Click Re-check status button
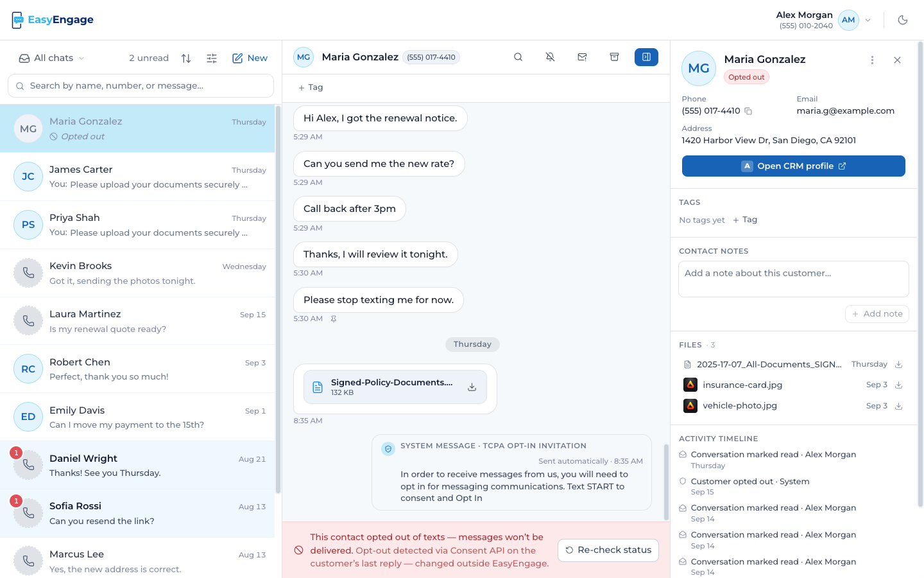Image resolution: width=924 pixels, height=578 pixels. (608, 550)
